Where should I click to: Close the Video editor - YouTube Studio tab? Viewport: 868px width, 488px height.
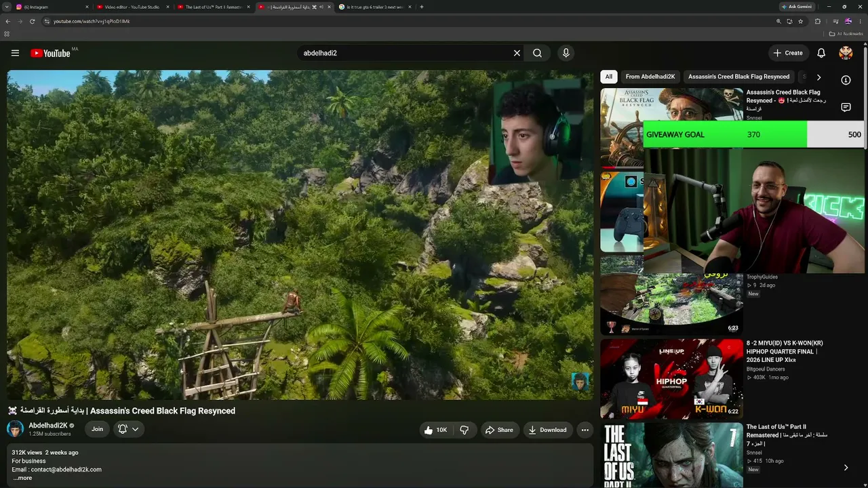point(167,7)
